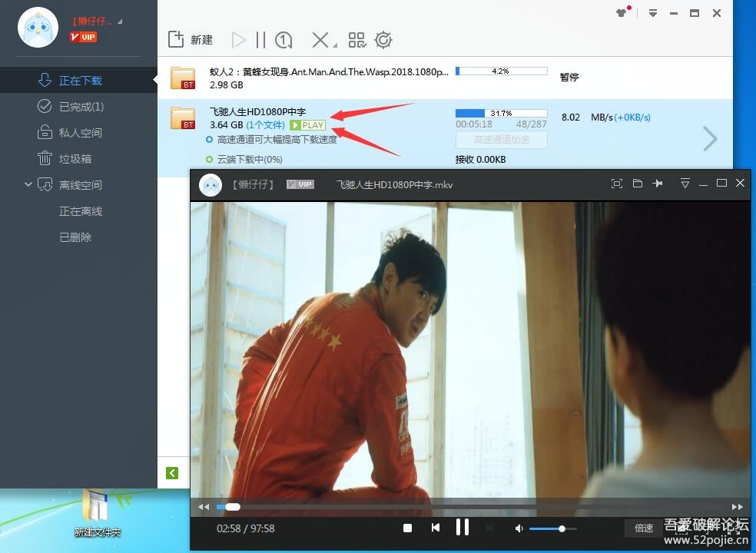Jump to previous video in player

click(436, 528)
